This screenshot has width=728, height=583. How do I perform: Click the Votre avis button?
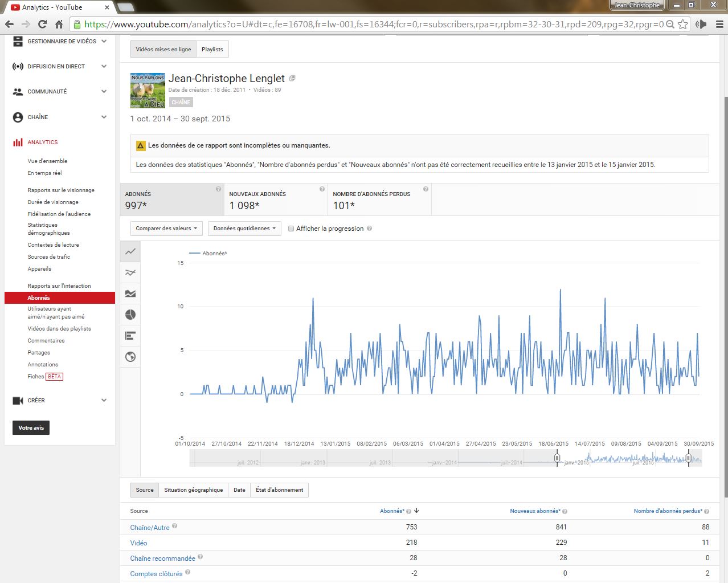(31, 428)
